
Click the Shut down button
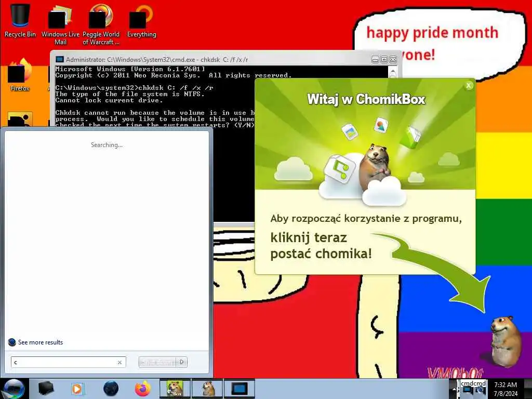158,362
